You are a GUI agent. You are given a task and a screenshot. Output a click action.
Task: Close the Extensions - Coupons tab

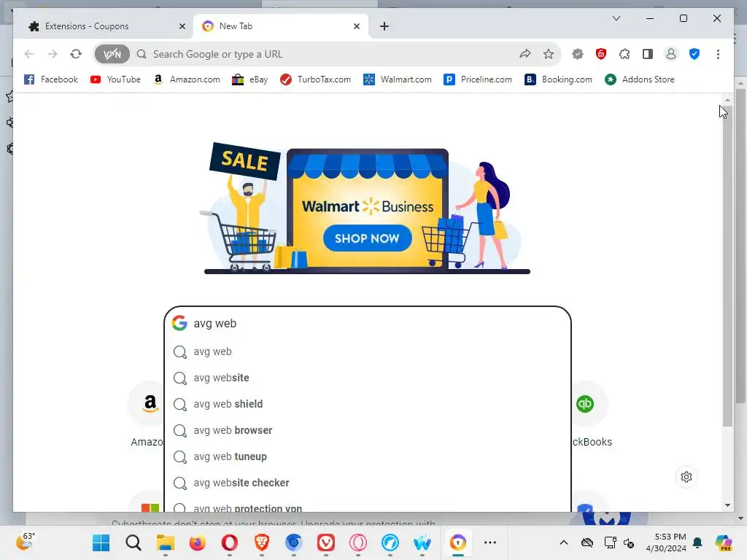click(182, 26)
